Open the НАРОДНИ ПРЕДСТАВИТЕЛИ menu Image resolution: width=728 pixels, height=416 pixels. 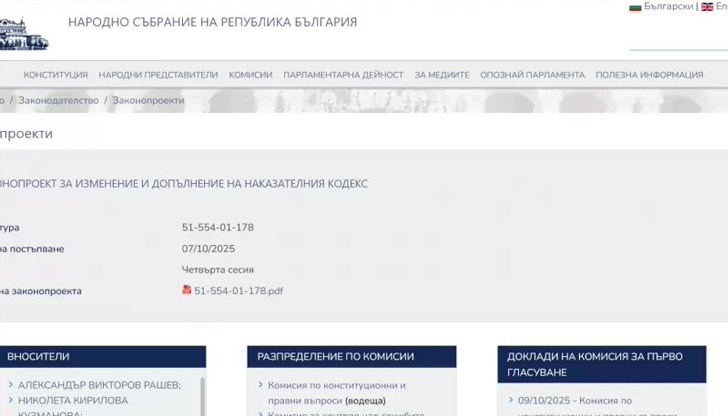click(158, 75)
